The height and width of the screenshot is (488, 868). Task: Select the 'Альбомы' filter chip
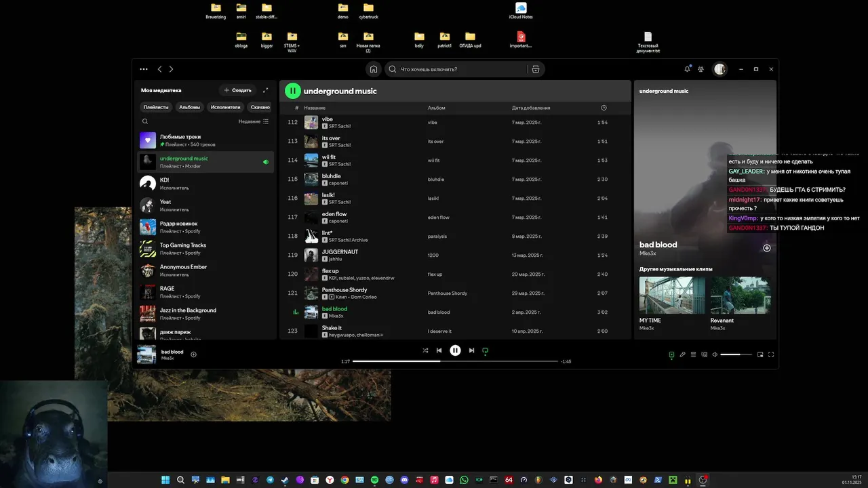coord(189,107)
